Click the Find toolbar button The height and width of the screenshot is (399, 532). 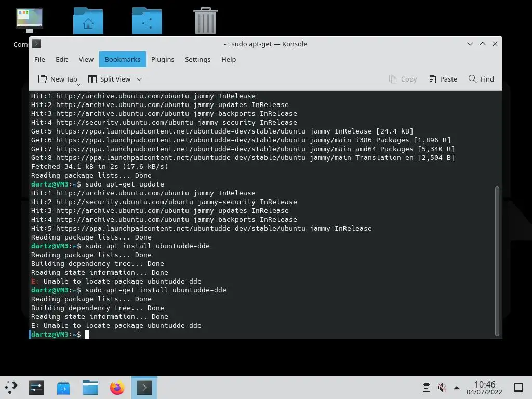pyautogui.click(x=481, y=79)
